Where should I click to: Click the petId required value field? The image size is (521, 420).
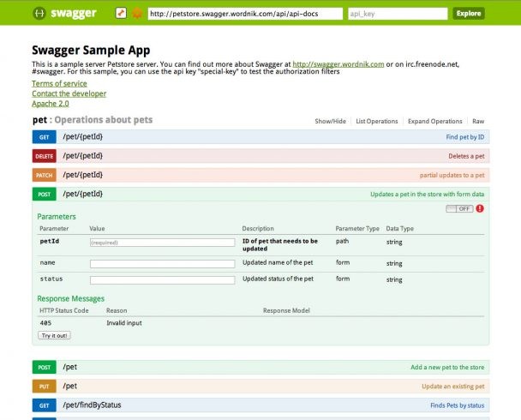[163, 243]
